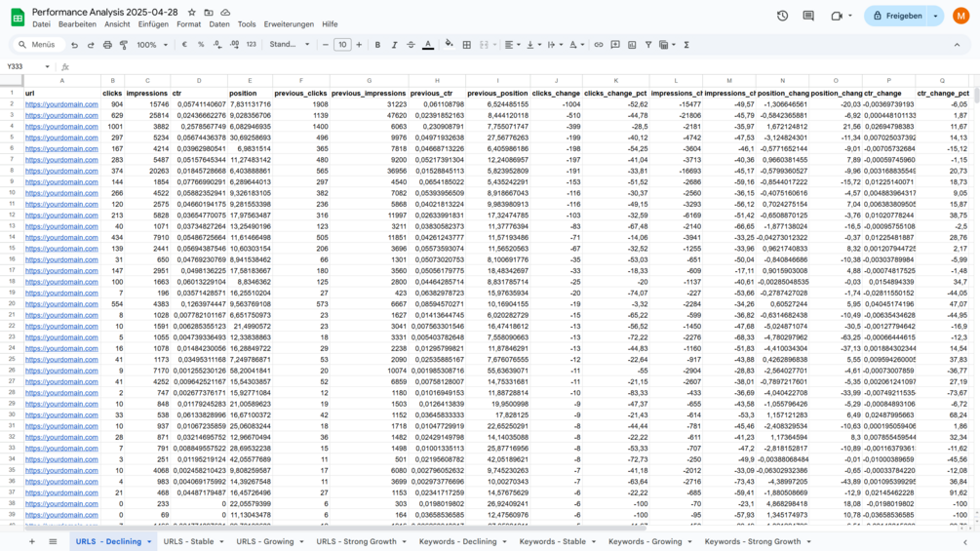Increase font size with plus
The height and width of the screenshot is (551, 980).
pyautogui.click(x=359, y=45)
